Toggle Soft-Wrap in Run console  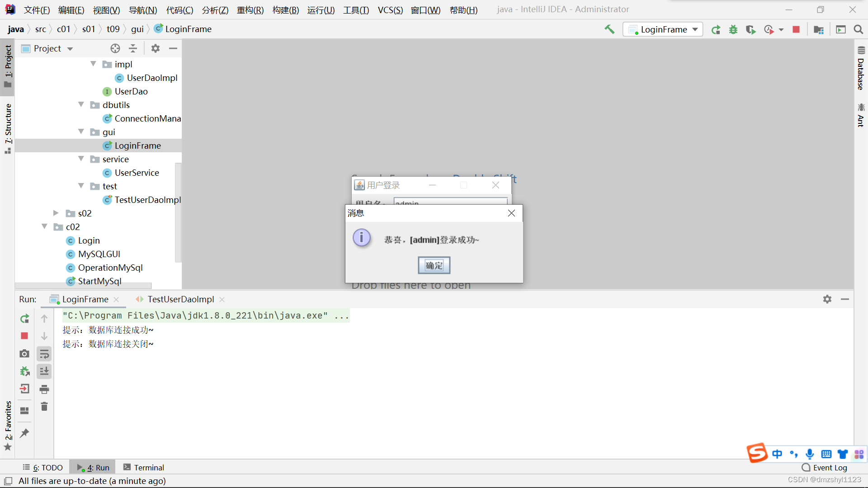(44, 354)
